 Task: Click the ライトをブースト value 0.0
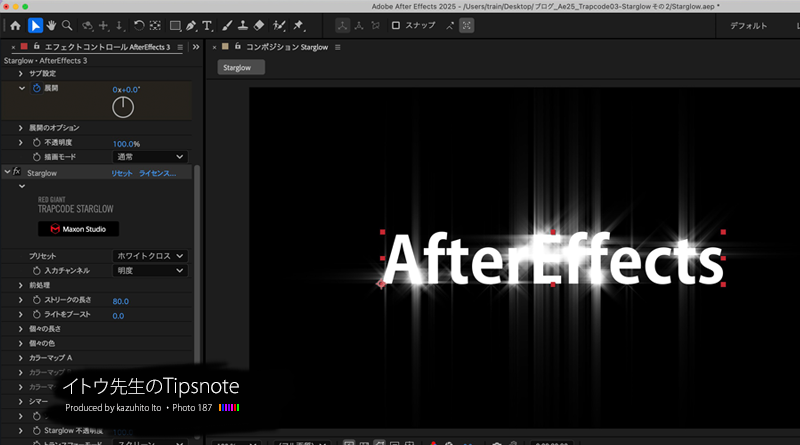[x=118, y=316]
